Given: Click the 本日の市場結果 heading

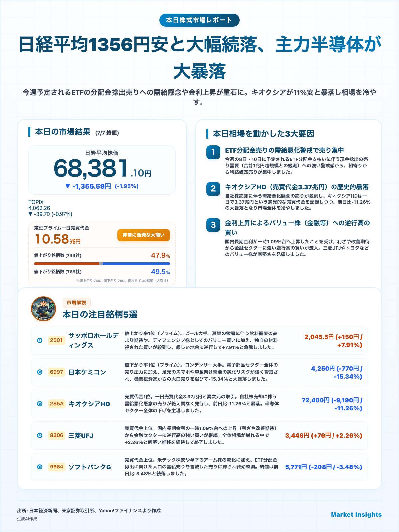Looking at the screenshot, I should tap(63, 132).
